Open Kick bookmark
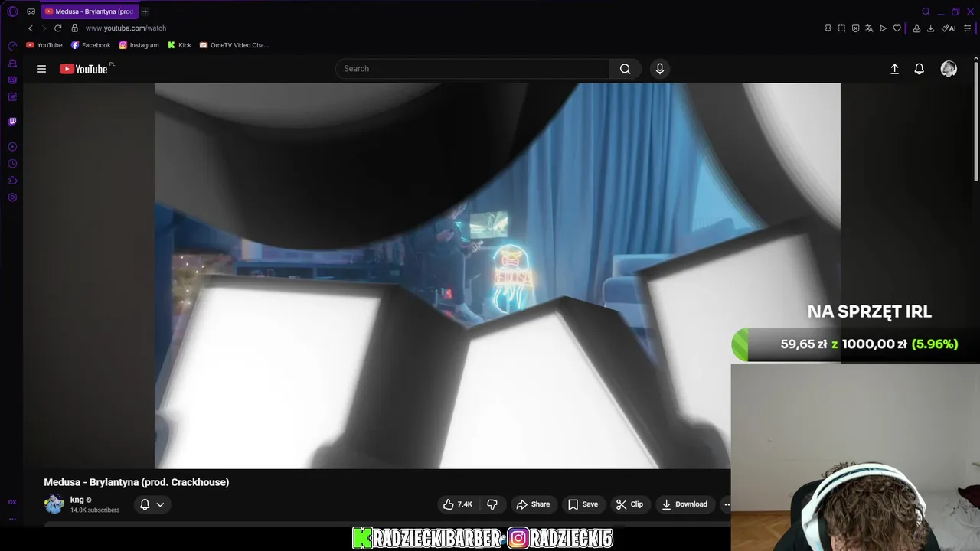Image resolution: width=980 pixels, height=551 pixels. (179, 45)
